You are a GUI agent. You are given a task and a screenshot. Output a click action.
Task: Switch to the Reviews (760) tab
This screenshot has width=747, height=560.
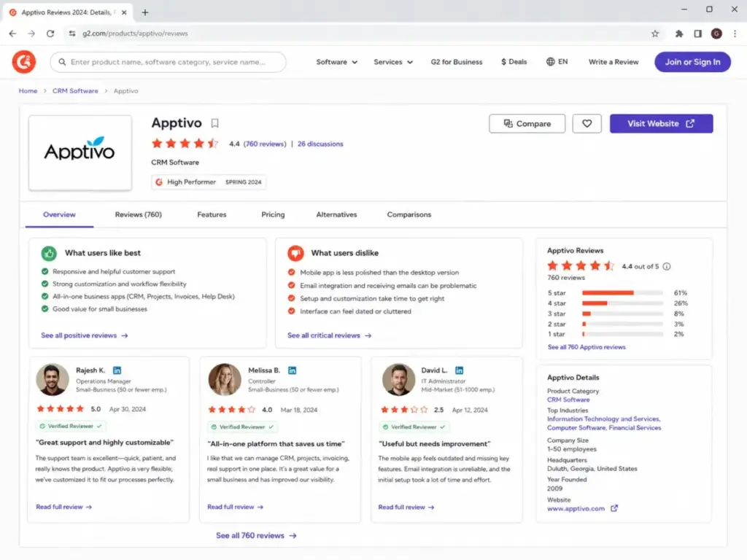pos(138,215)
